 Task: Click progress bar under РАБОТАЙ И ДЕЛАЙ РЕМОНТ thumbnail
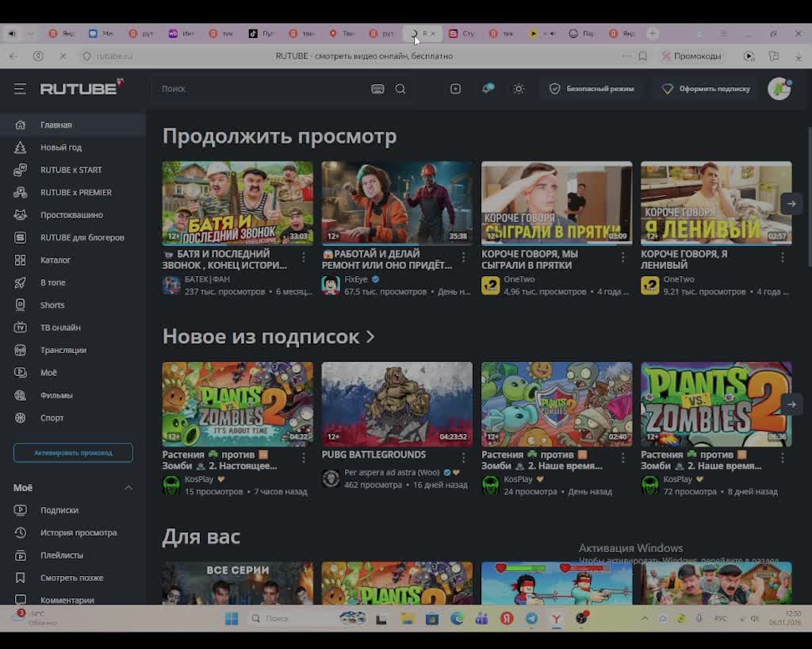click(397, 244)
